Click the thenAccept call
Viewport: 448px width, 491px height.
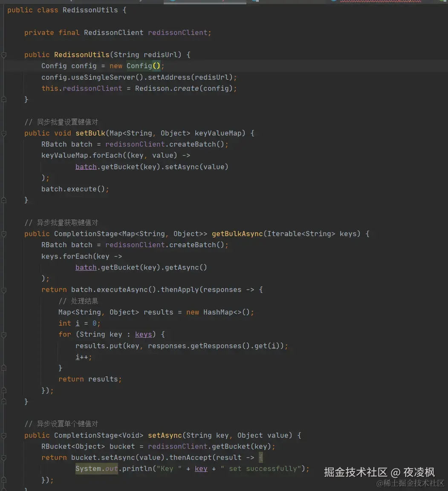[x=191, y=457]
